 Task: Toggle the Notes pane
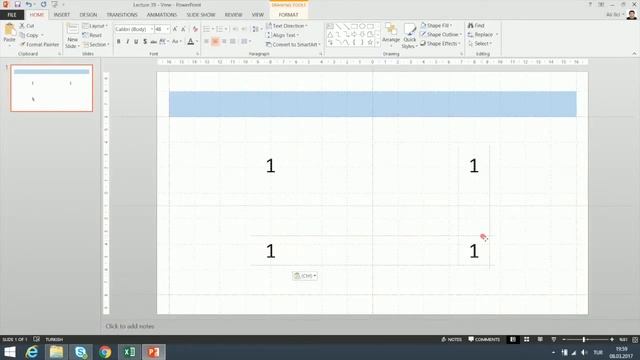[451, 339]
